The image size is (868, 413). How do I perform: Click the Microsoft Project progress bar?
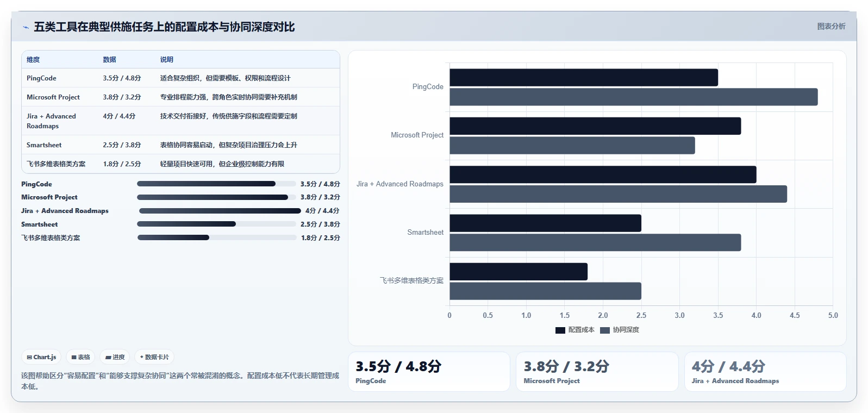coord(216,197)
